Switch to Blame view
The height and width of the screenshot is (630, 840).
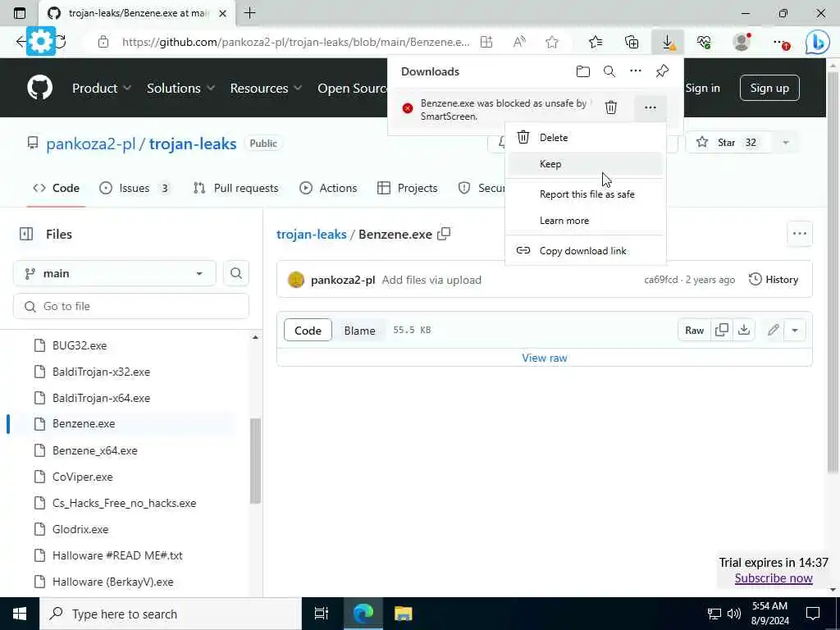tap(359, 331)
